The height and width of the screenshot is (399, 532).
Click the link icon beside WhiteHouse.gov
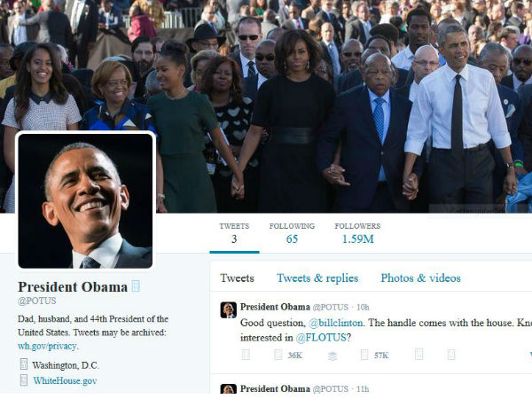23,380
